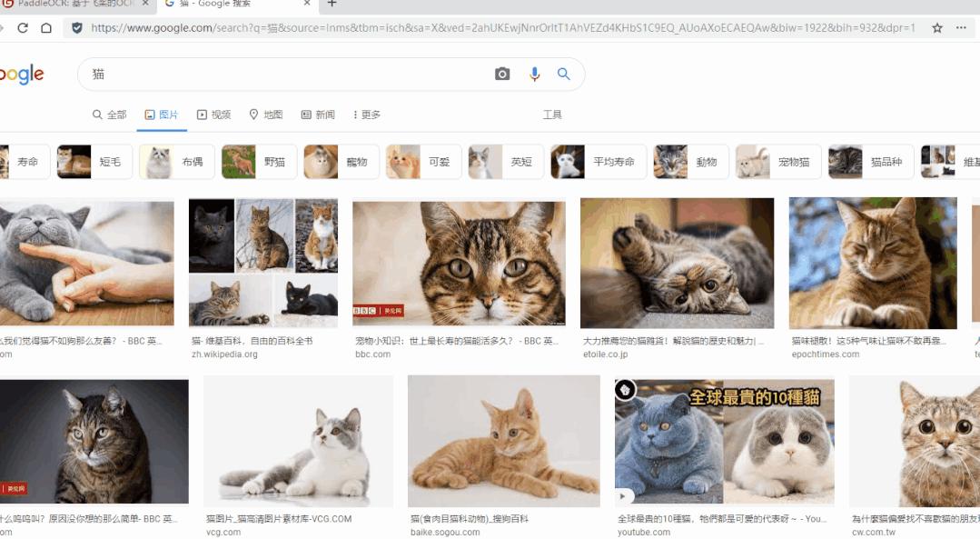The width and height of the screenshot is (980, 539).
Task: Open a new tab with the plus button
Action: tap(332, 4)
